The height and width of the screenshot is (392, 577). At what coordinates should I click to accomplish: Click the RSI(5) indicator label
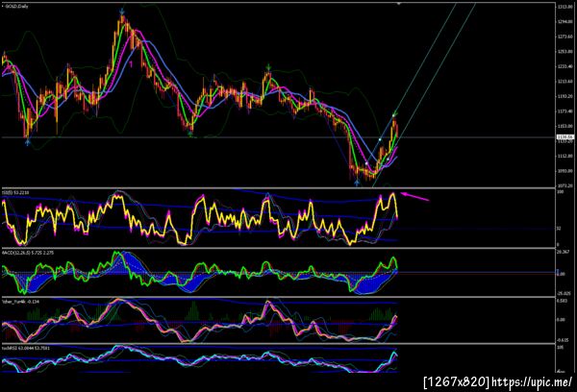coord(15,193)
